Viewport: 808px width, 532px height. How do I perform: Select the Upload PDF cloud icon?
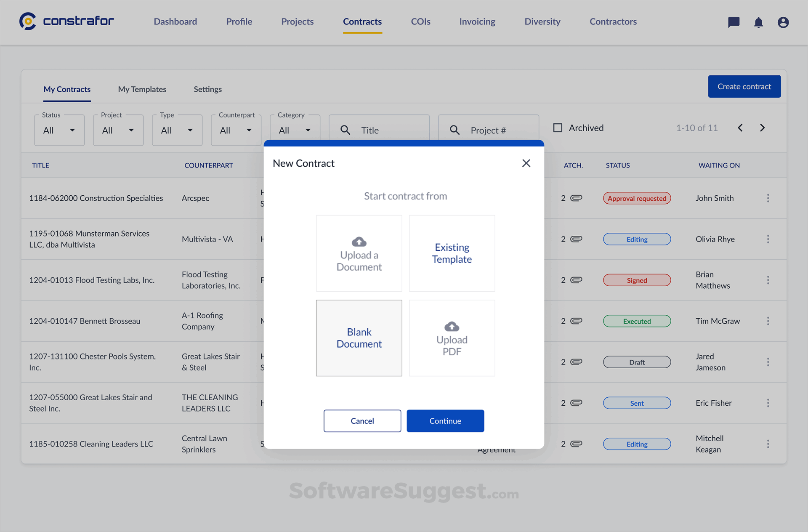point(452,326)
